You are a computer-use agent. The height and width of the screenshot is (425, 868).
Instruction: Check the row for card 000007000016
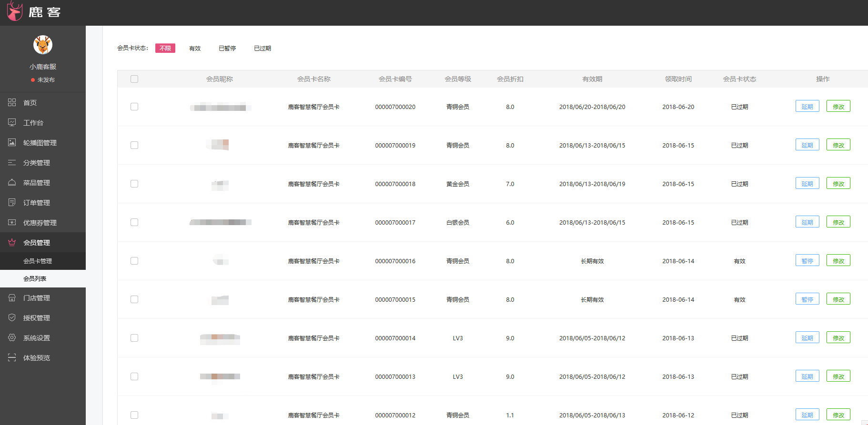coord(134,261)
